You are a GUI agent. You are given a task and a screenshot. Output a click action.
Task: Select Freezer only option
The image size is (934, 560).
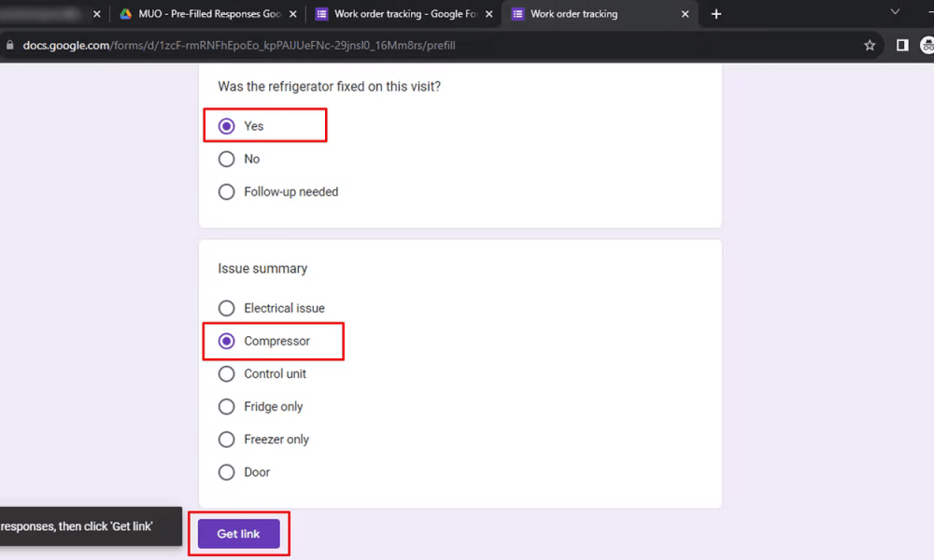click(226, 440)
